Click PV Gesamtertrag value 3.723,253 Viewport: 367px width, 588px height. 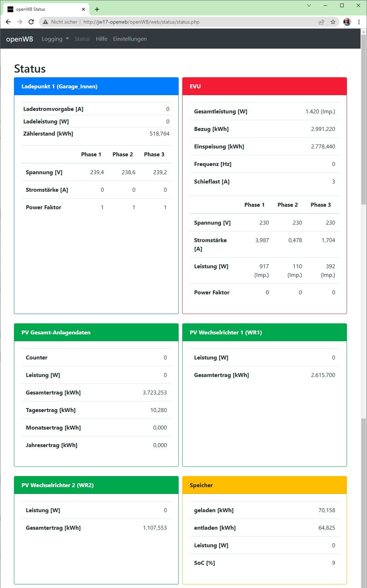coord(155,393)
